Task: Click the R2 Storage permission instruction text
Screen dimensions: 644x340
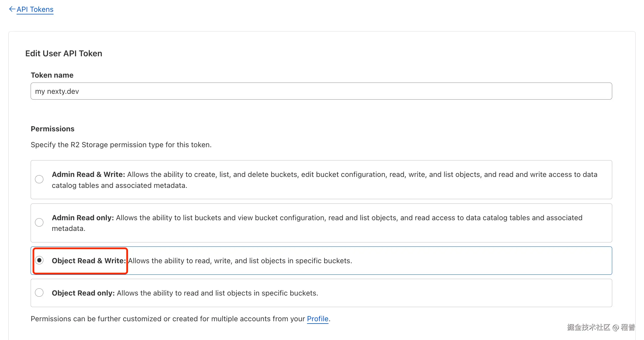Action: (x=121, y=145)
